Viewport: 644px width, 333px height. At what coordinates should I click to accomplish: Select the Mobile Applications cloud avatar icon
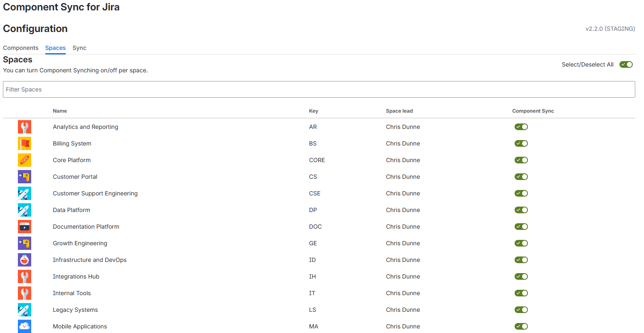[x=24, y=326]
